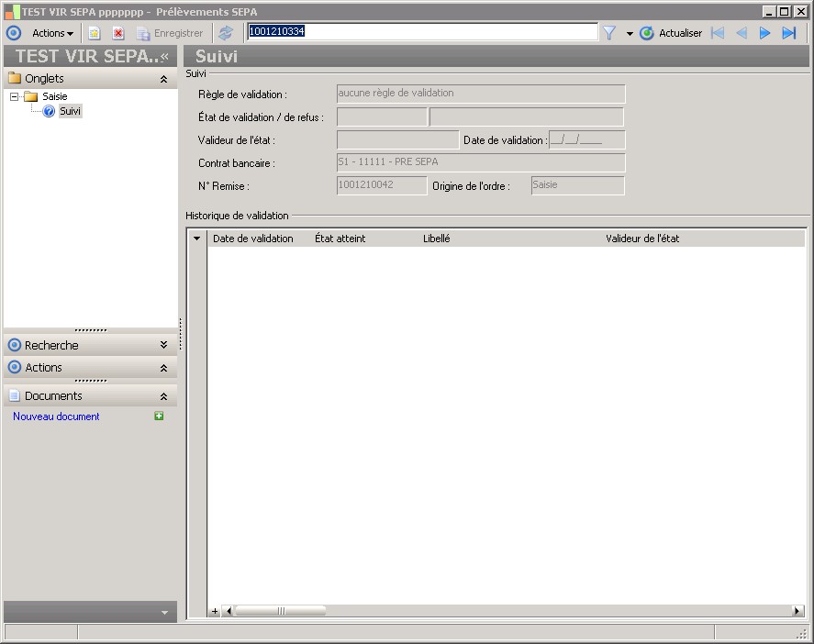This screenshot has height=644, width=814.
Task: Click the round blue icon beside the toolbar Actions menu
Action: 14,33
